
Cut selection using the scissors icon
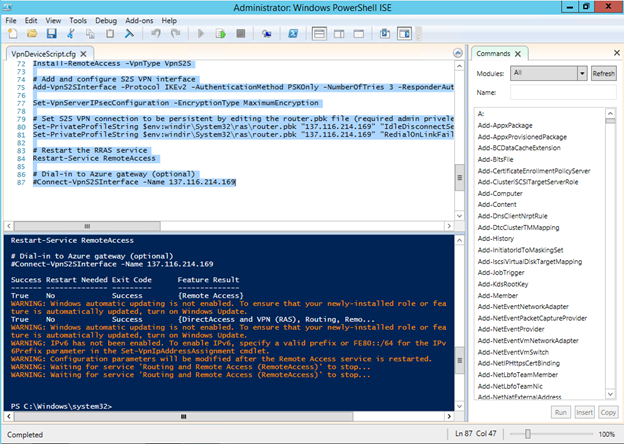71,34
